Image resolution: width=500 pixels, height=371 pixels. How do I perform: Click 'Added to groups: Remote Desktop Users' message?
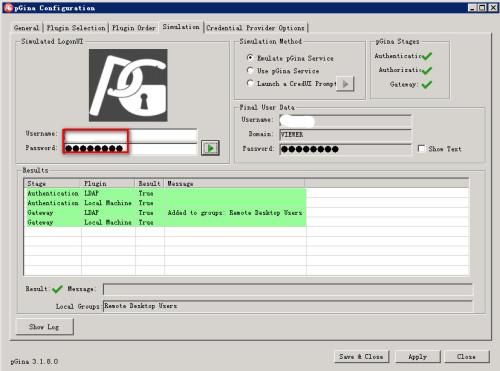[235, 213]
